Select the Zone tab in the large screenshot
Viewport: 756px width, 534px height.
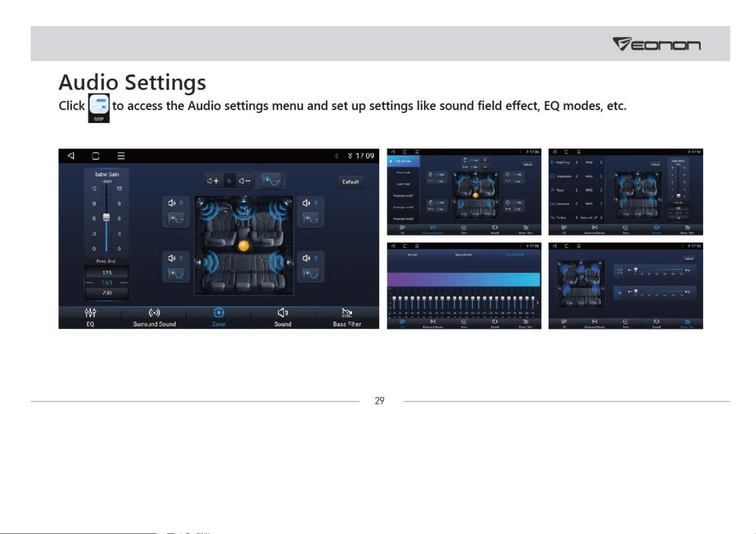[x=218, y=317]
